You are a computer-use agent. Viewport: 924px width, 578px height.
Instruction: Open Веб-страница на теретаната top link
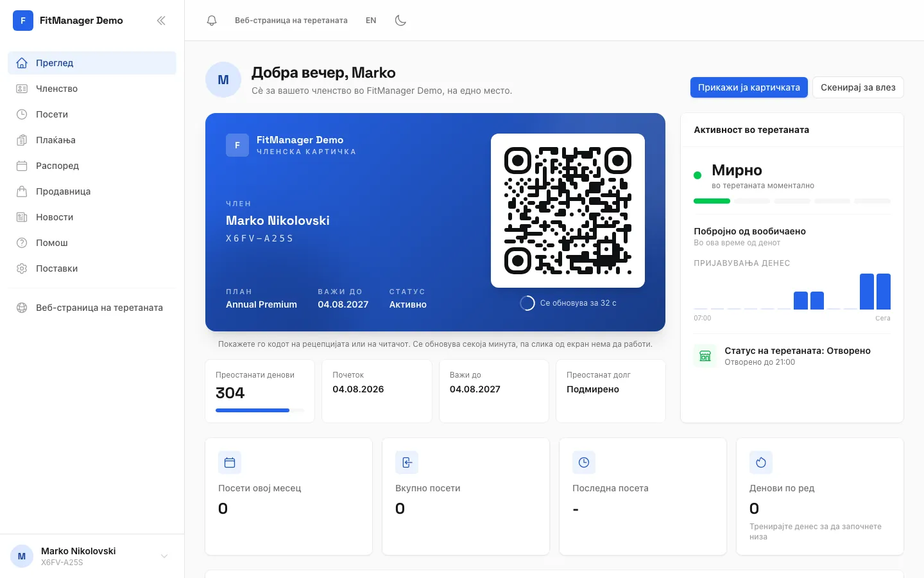coord(291,21)
